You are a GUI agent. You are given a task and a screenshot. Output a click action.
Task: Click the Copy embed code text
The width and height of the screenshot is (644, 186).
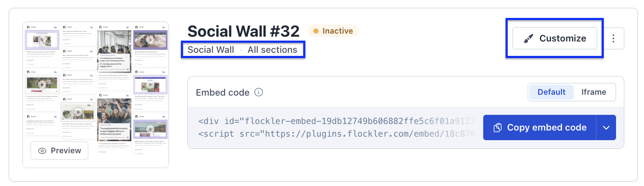[x=547, y=128]
